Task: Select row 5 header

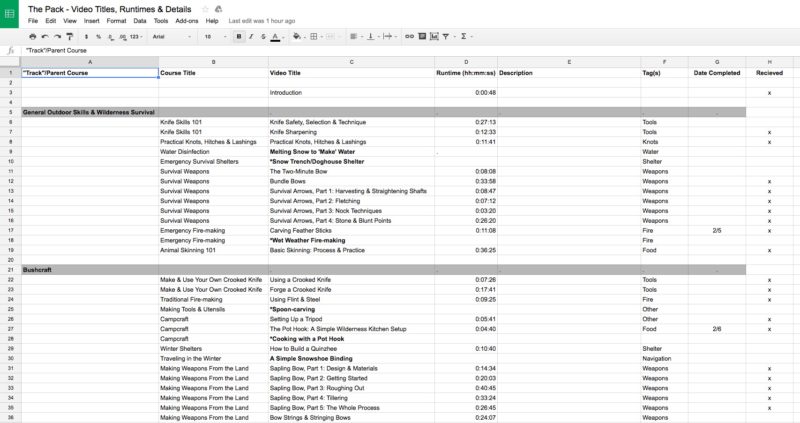Action: (10, 112)
